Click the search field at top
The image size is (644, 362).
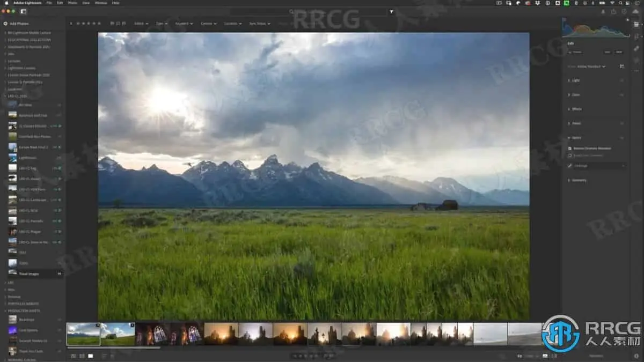coord(309,11)
